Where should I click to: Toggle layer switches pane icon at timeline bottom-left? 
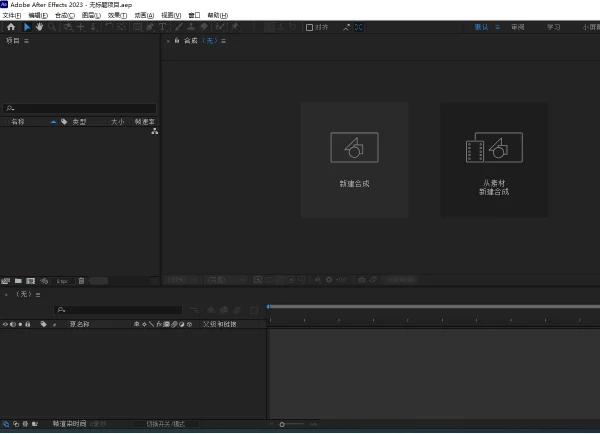pos(6,424)
